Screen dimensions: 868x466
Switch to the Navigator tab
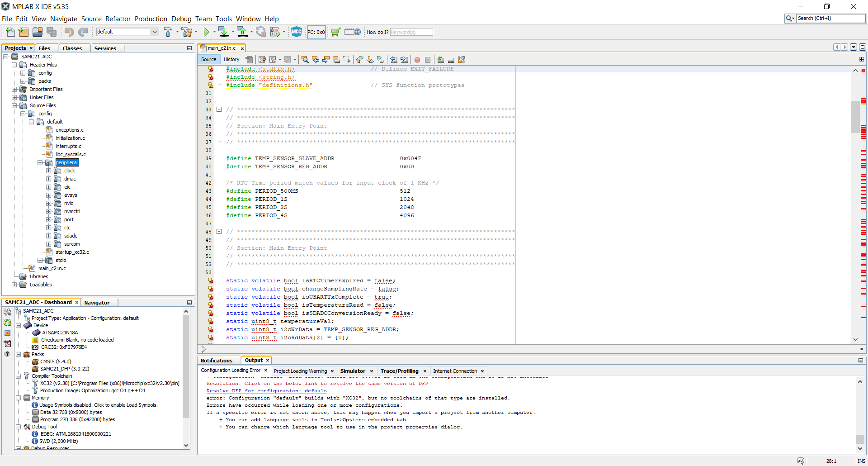tap(97, 302)
